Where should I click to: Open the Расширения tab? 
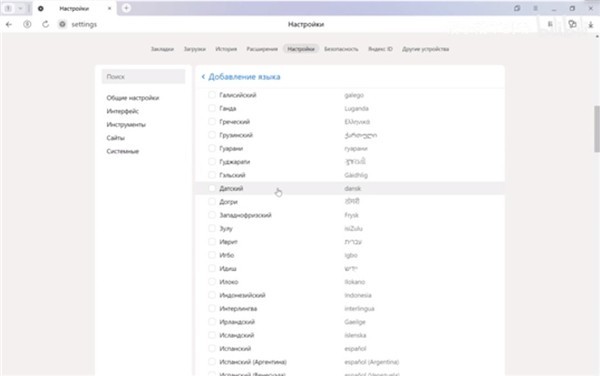(262, 49)
